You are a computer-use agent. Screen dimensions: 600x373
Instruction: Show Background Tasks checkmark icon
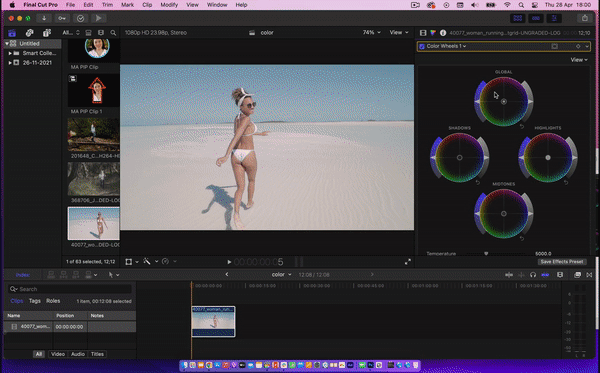coord(80,18)
